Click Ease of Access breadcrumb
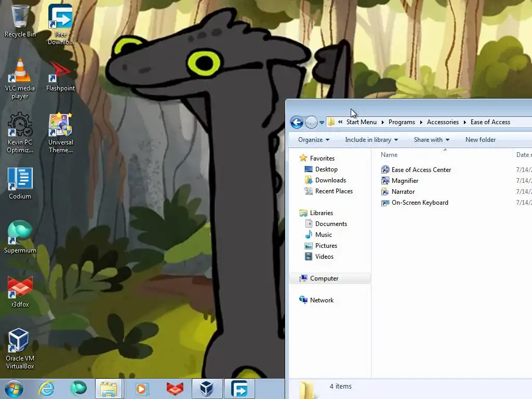532x399 pixels. [x=490, y=122]
